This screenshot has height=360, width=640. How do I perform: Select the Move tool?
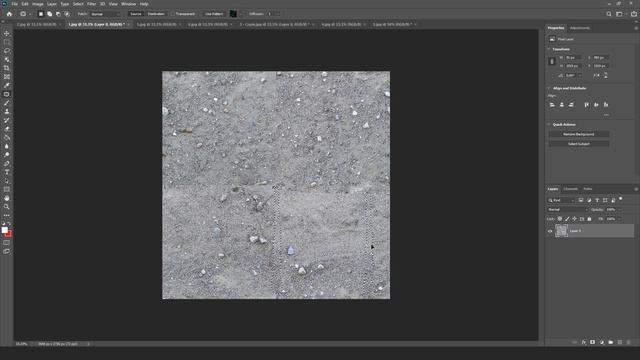[x=7, y=33]
